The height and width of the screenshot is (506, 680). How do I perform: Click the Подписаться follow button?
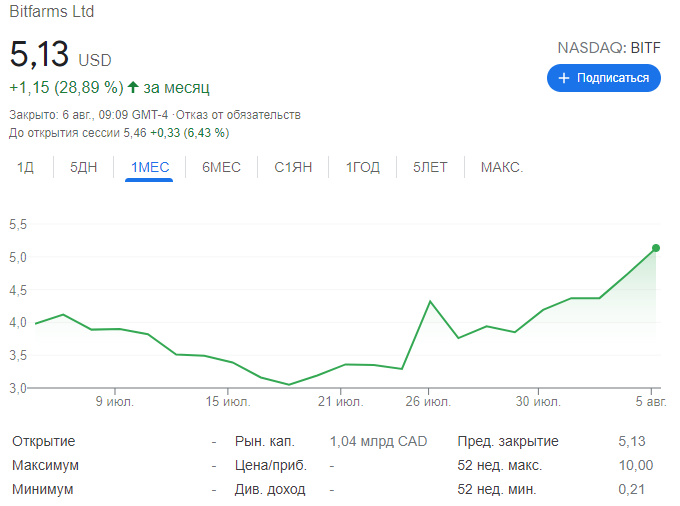click(x=604, y=78)
